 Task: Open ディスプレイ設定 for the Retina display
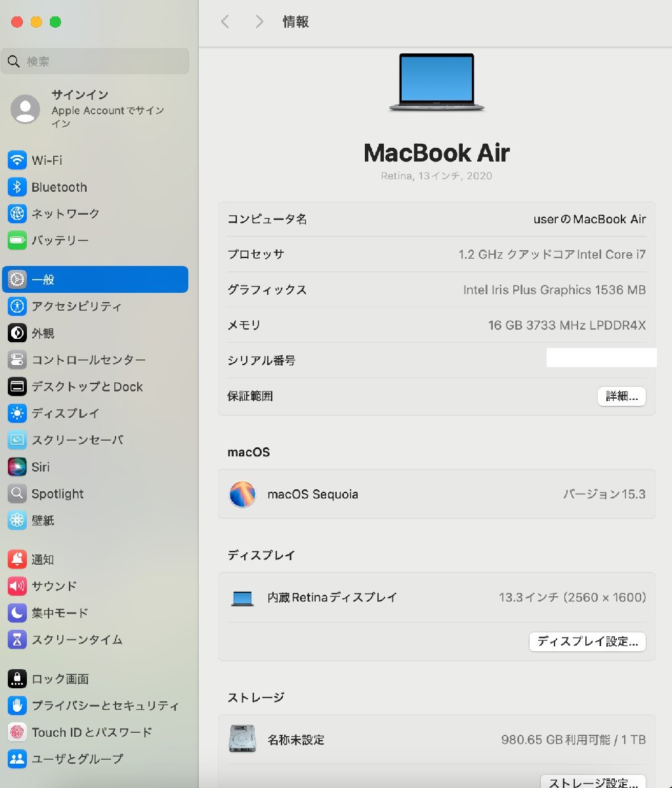(587, 642)
